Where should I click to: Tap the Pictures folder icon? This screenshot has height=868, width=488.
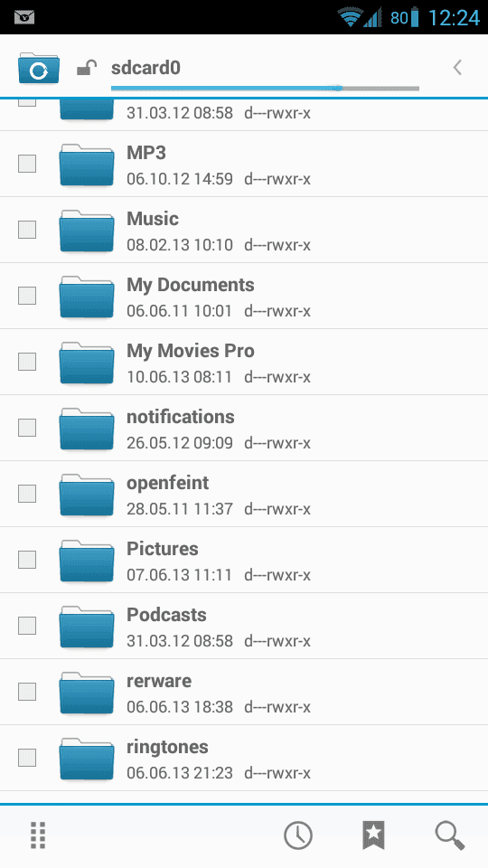(x=87, y=561)
